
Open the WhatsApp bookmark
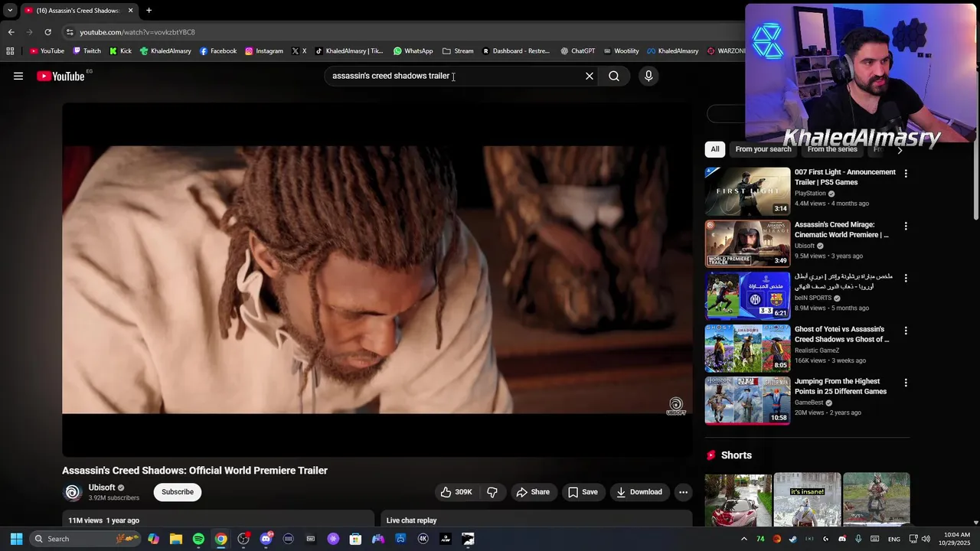413,51
